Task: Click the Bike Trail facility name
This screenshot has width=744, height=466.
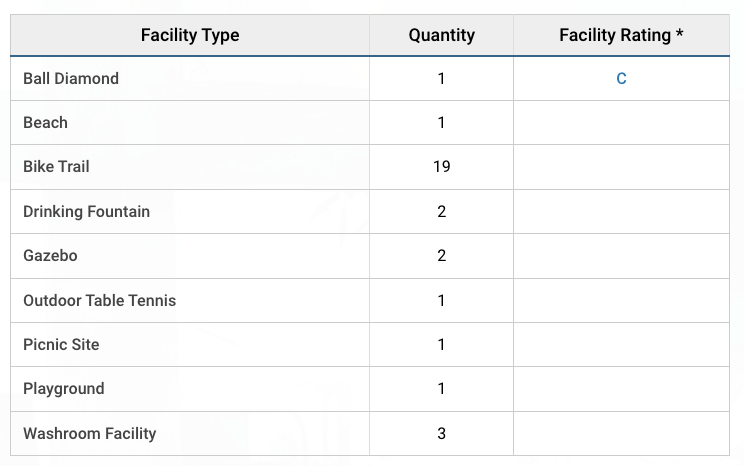Action: coord(56,166)
